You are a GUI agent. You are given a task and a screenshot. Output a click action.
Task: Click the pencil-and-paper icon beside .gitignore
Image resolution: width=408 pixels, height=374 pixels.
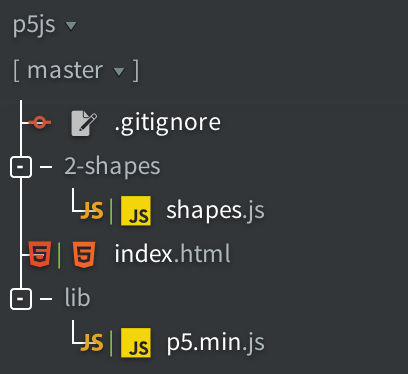[84, 124]
